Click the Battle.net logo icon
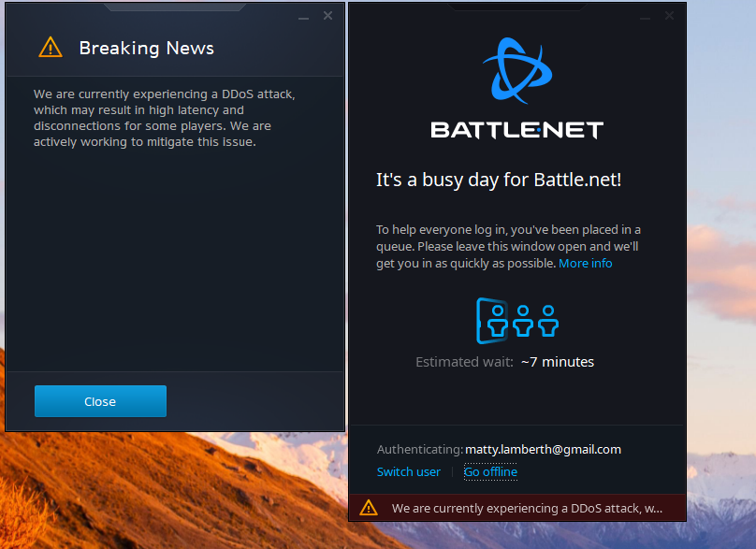Image resolution: width=756 pixels, height=549 pixels. pyautogui.click(x=517, y=70)
